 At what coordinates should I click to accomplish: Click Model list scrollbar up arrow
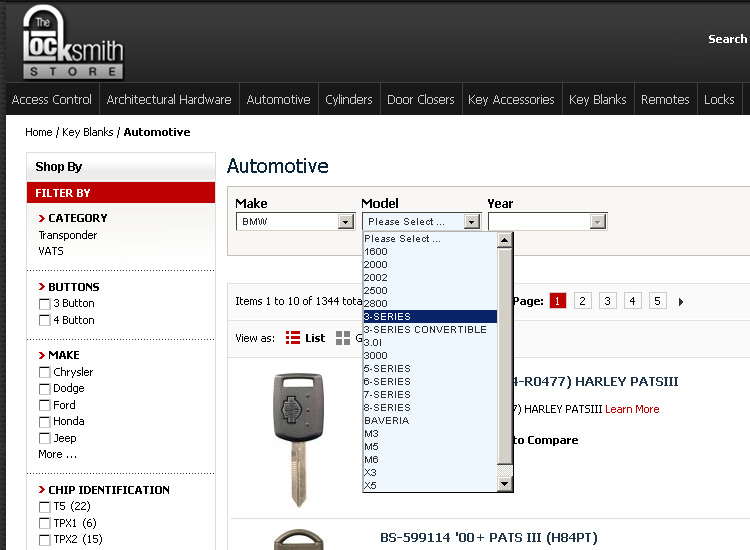click(x=505, y=240)
